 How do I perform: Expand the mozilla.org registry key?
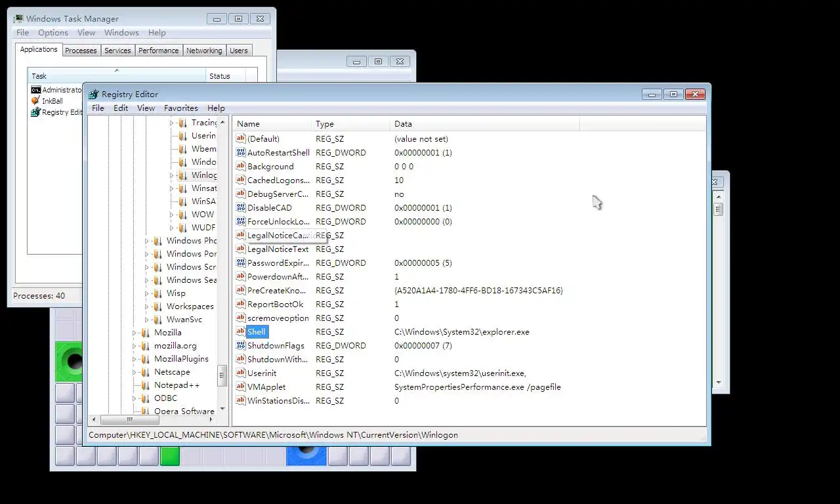coord(135,346)
